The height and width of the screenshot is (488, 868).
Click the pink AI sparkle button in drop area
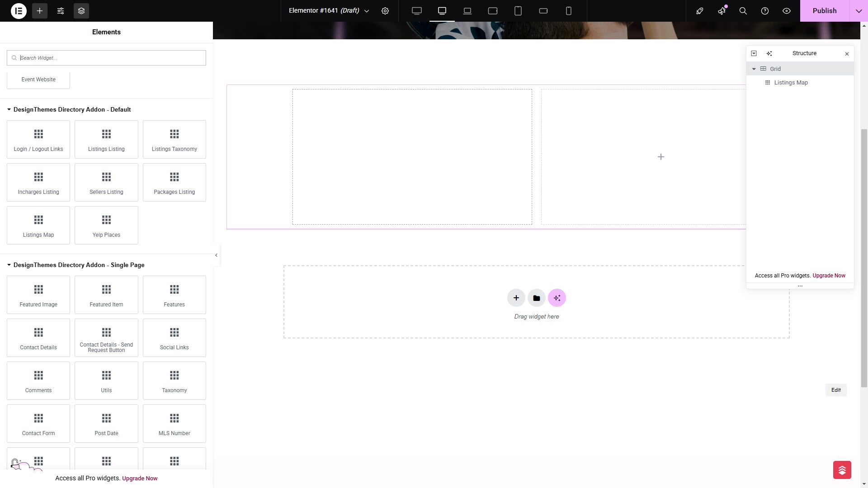click(557, 298)
